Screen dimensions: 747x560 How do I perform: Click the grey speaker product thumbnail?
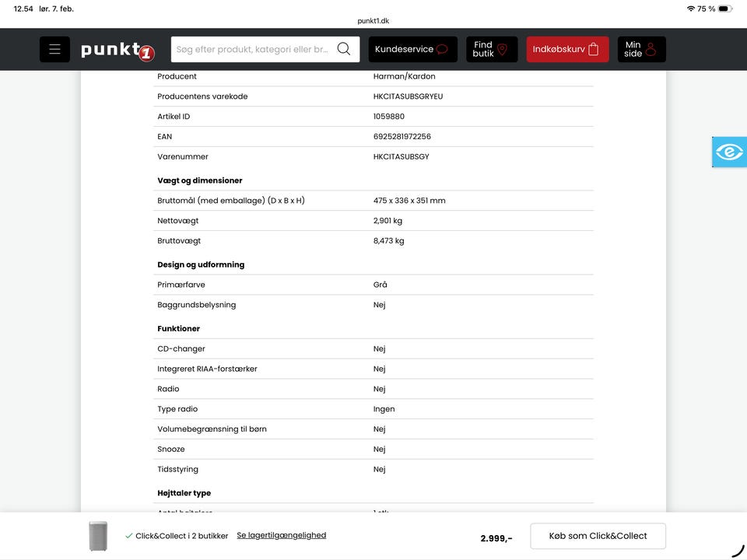click(x=98, y=536)
